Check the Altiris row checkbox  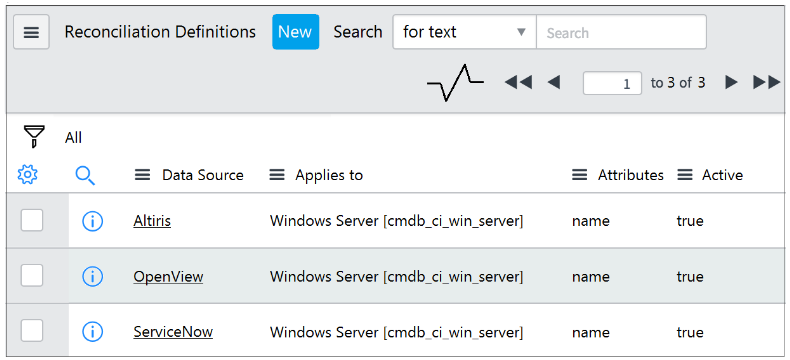[x=32, y=221]
